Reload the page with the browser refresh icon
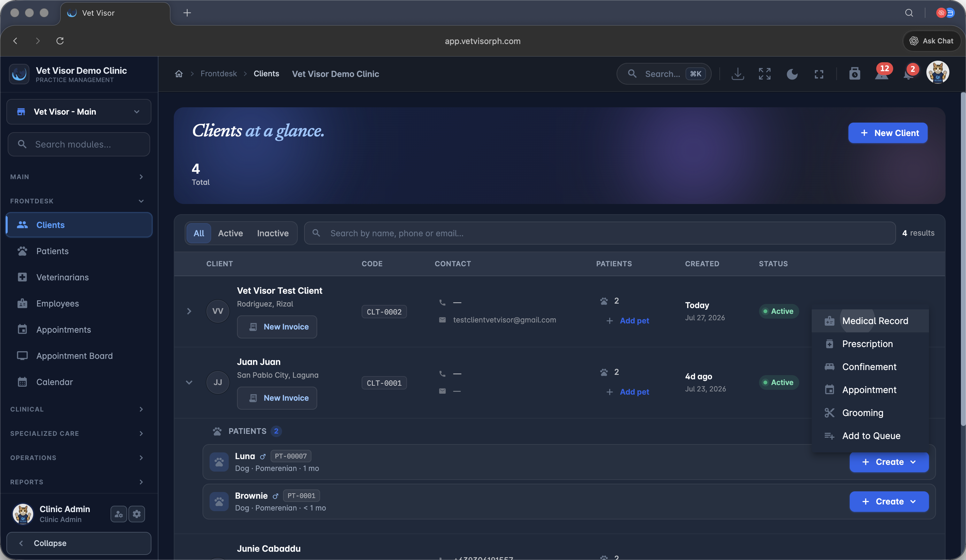The height and width of the screenshot is (560, 966). coord(60,41)
